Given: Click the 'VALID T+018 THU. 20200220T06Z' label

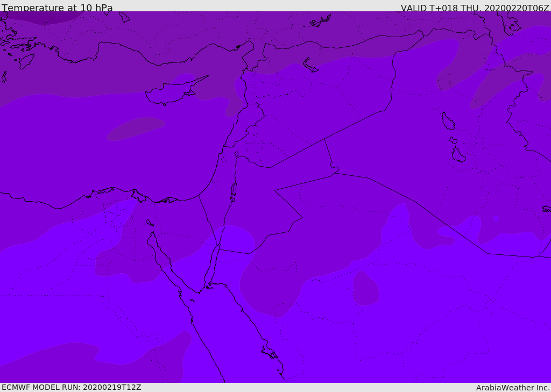Looking at the screenshot, I should [x=475, y=8].
